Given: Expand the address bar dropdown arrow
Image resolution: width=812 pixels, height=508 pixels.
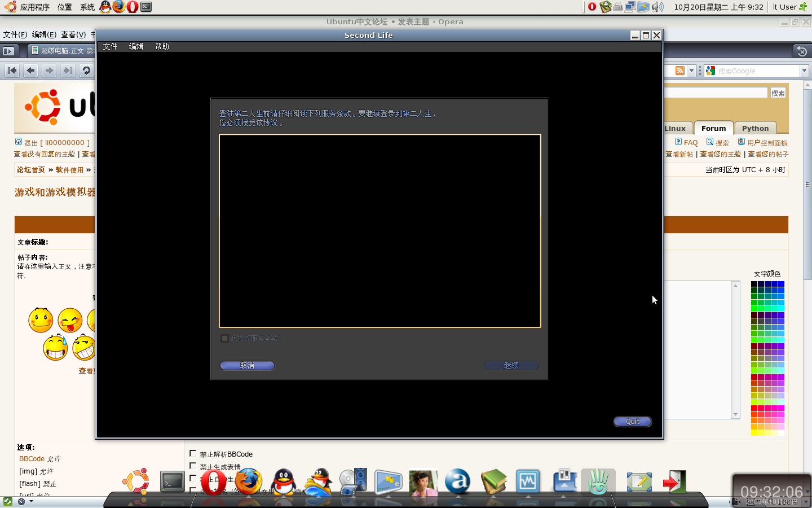Looking at the screenshot, I should point(692,71).
